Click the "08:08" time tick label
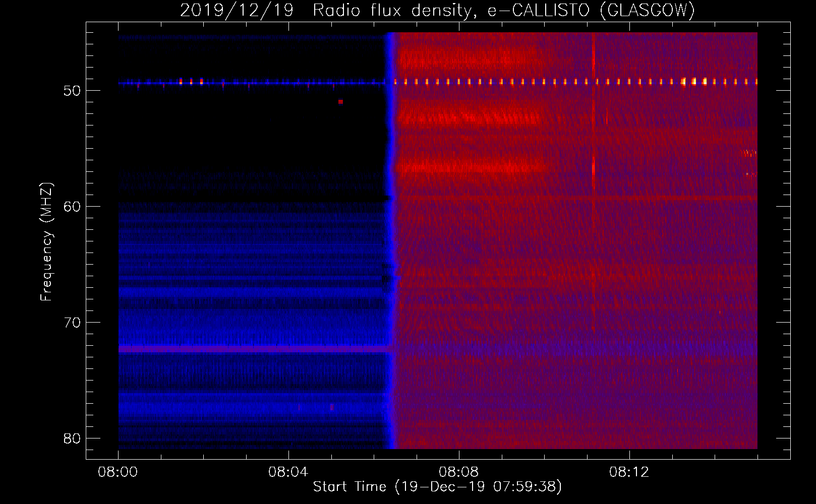 pos(459,472)
